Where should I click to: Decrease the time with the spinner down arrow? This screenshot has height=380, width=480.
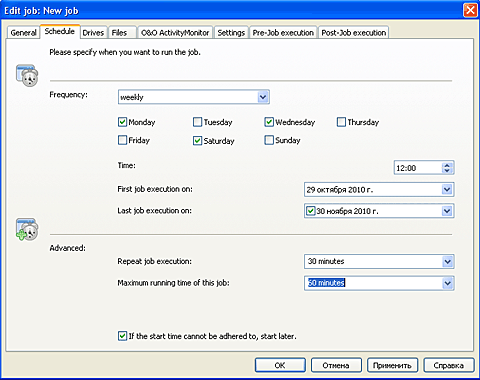(x=447, y=171)
